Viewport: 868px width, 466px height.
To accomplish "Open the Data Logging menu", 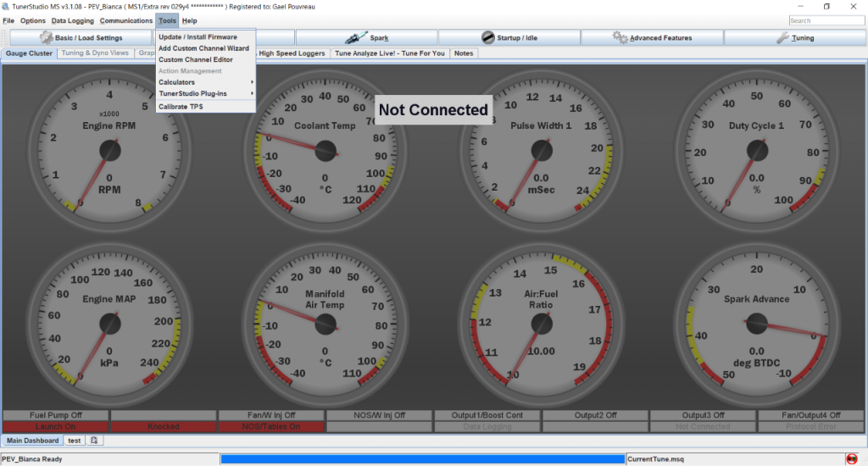I will pos(73,21).
